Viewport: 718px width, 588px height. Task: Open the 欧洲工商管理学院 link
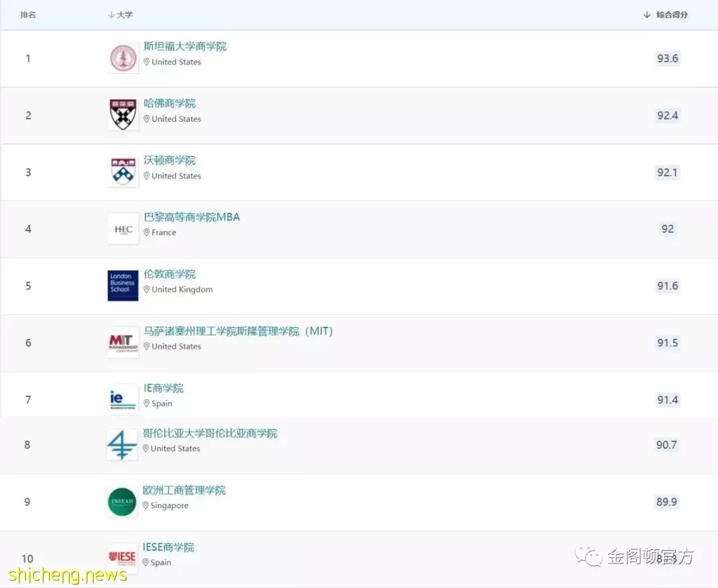click(x=184, y=490)
